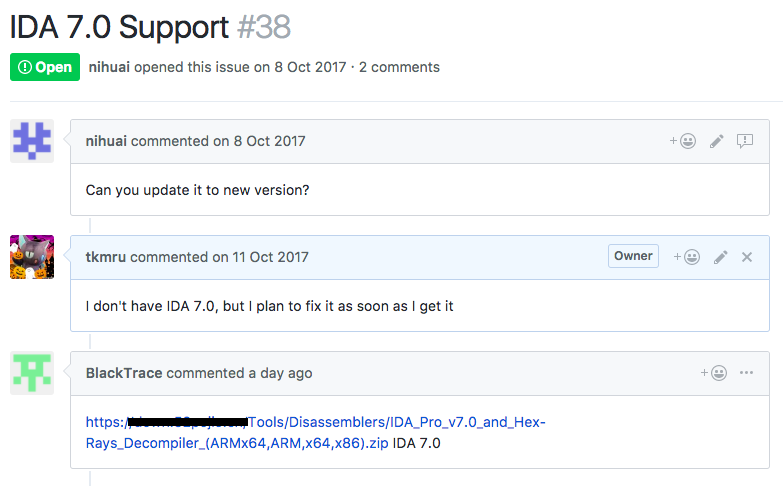Report nihuai's comment with flag bubble icon
Viewport: 783px width, 486px height.
tap(745, 141)
